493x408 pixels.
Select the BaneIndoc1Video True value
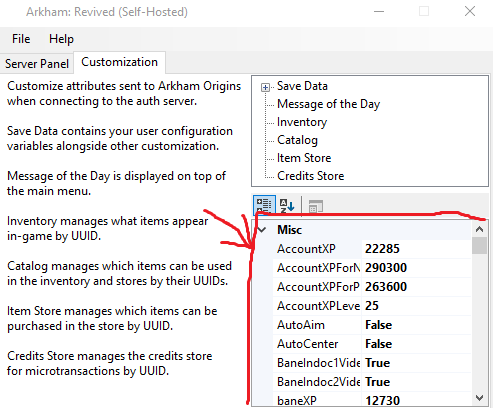416,363
